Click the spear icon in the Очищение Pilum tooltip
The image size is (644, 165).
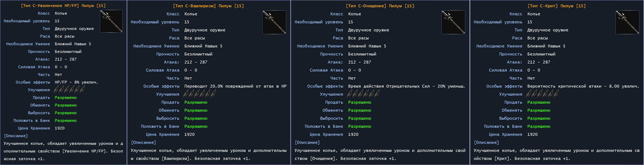point(453,22)
